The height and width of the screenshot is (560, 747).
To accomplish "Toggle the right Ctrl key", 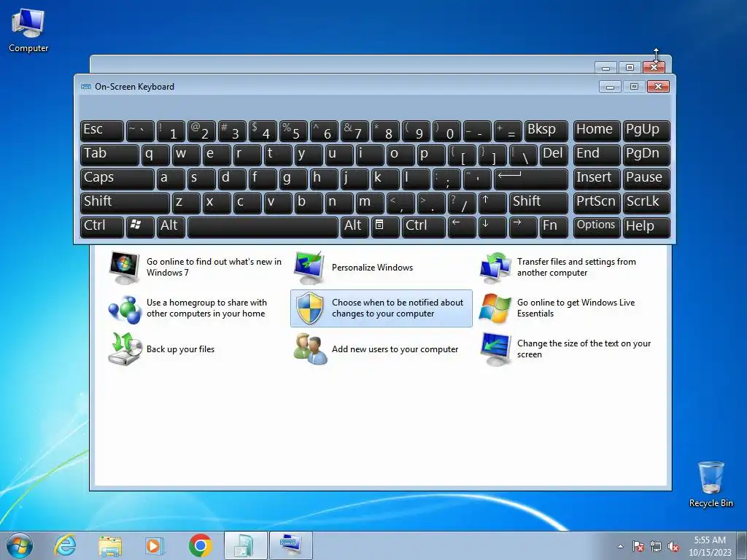I will (x=424, y=226).
